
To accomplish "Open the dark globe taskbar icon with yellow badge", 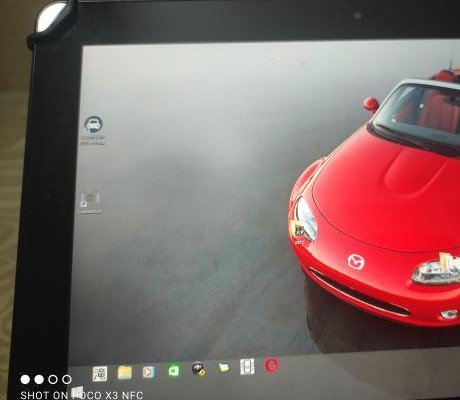I will click(198, 369).
